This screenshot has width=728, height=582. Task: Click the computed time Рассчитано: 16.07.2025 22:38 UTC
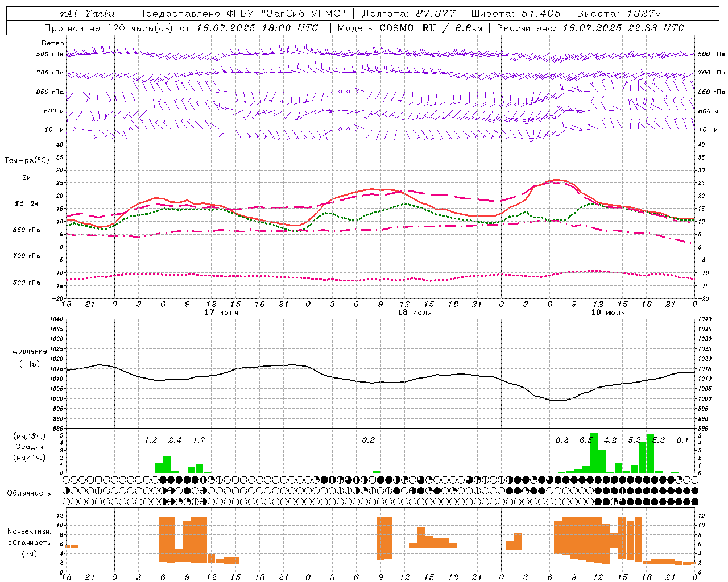click(590, 28)
